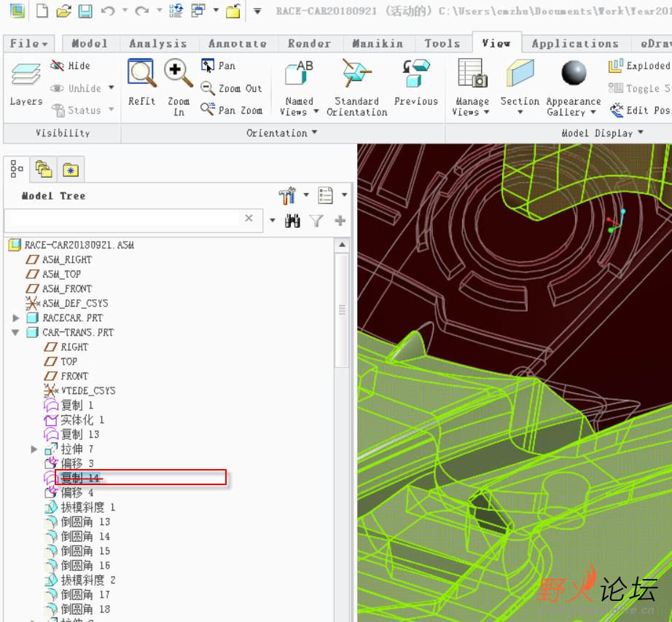This screenshot has width=672, height=622.
Task: Open the search options dropdown arrow
Action: [x=272, y=220]
